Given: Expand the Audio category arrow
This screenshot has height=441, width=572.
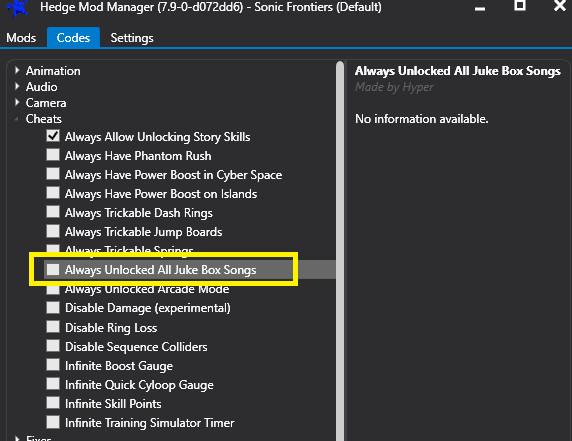Looking at the screenshot, I should [17, 86].
